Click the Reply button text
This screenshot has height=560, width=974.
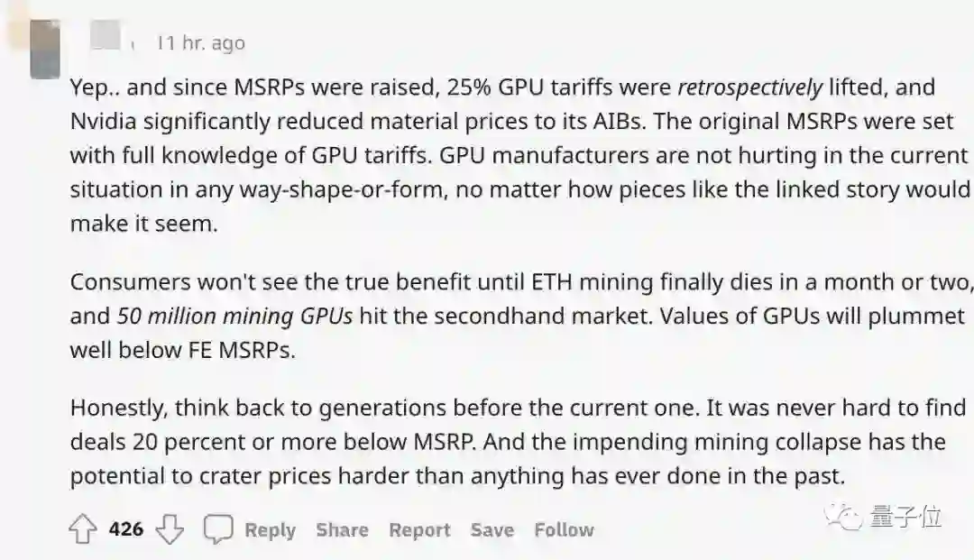pyautogui.click(x=270, y=530)
